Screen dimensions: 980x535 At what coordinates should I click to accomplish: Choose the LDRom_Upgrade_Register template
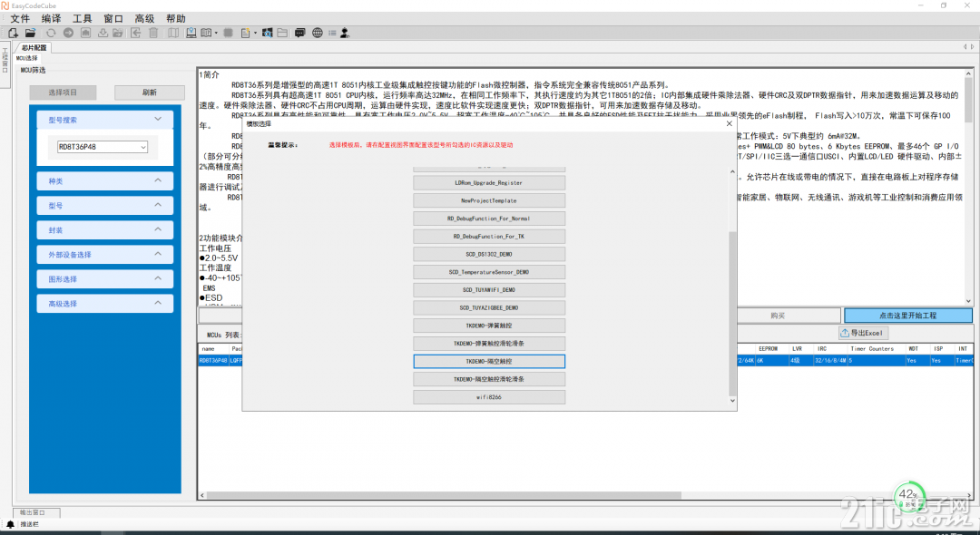point(489,183)
